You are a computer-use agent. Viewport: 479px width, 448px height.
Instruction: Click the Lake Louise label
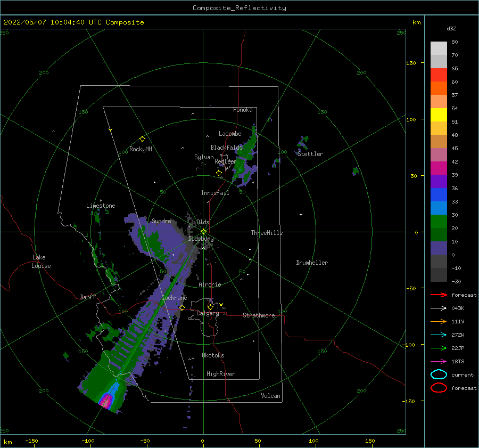click(41, 262)
